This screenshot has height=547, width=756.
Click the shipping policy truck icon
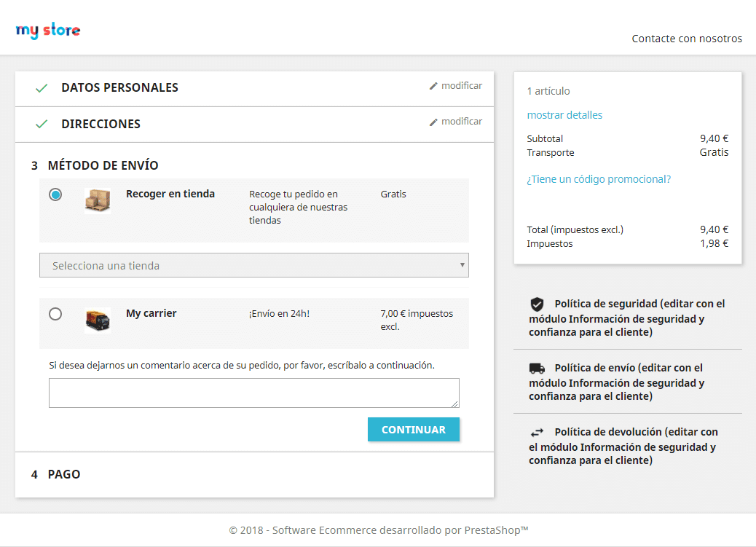click(537, 369)
